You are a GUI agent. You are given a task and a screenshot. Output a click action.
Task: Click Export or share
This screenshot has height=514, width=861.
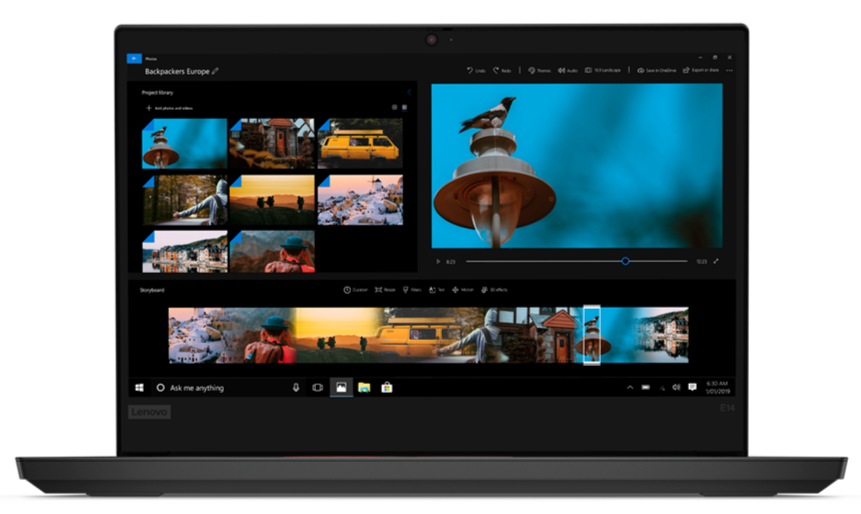(700, 70)
